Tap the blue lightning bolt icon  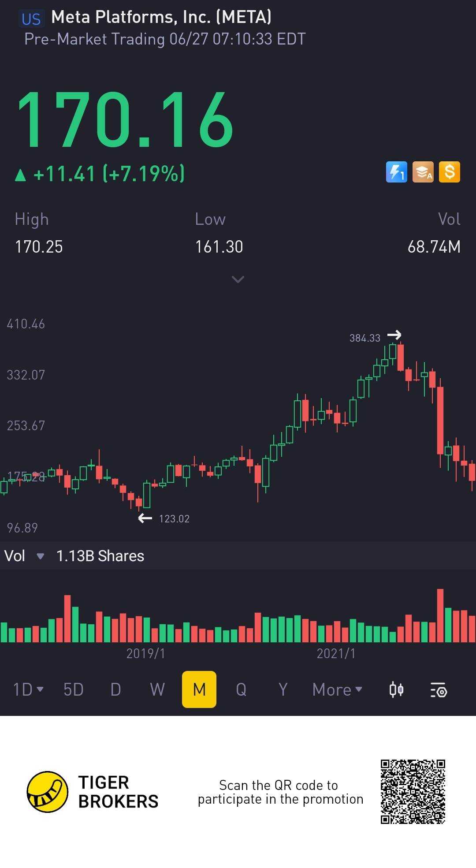pyautogui.click(x=396, y=172)
